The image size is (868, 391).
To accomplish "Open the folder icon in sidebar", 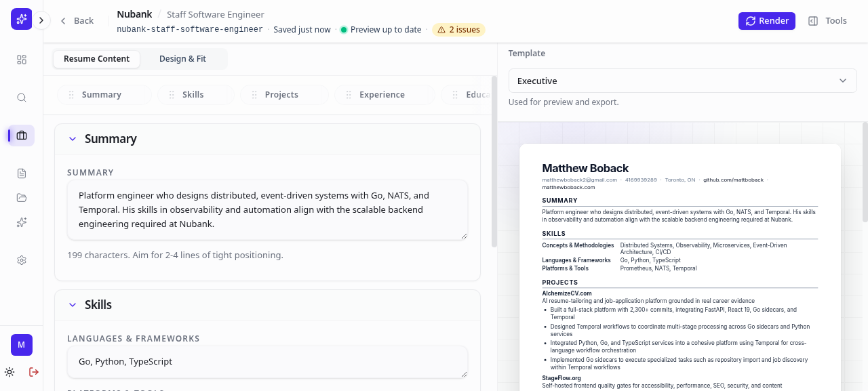I will point(22,198).
